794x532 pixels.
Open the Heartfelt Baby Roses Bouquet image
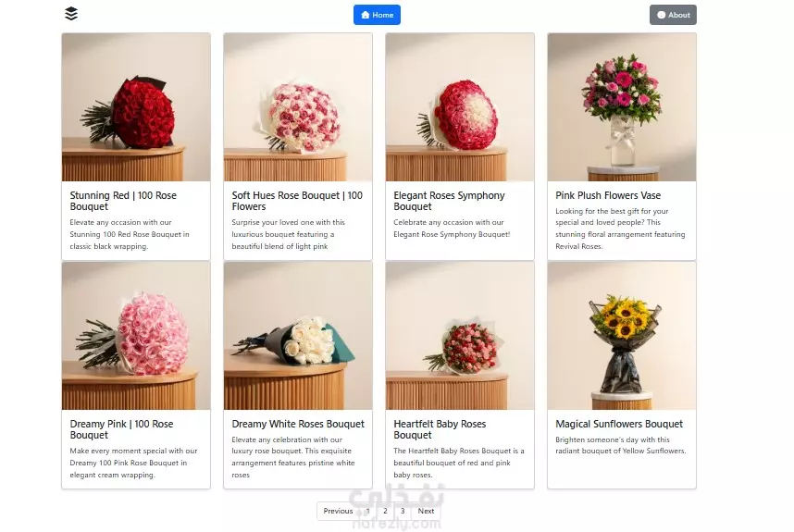point(460,336)
